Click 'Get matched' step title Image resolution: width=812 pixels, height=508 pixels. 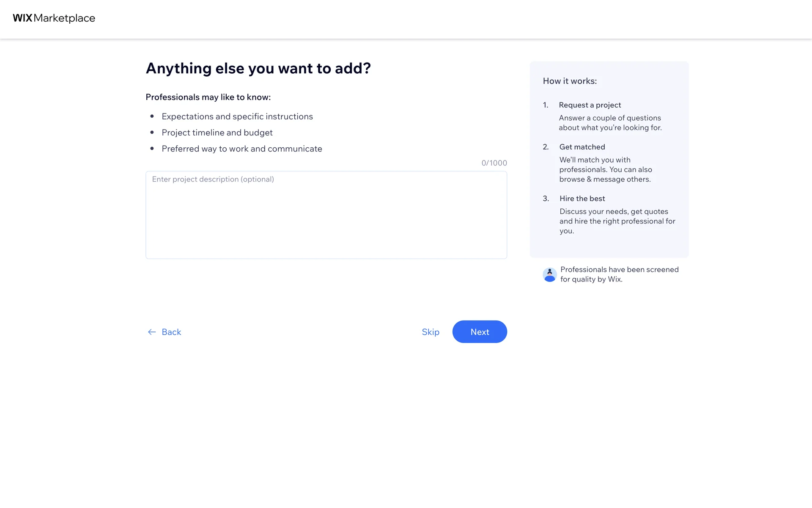[582, 147]
